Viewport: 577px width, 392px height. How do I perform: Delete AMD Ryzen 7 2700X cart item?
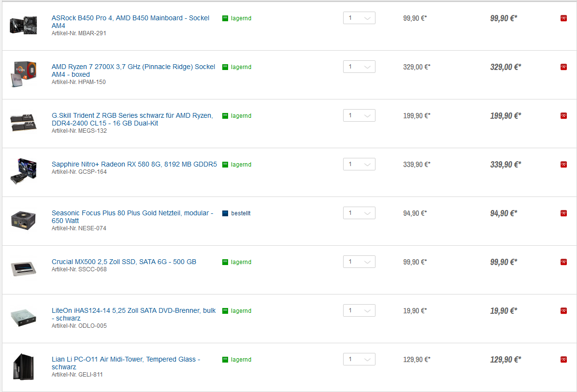563,67
